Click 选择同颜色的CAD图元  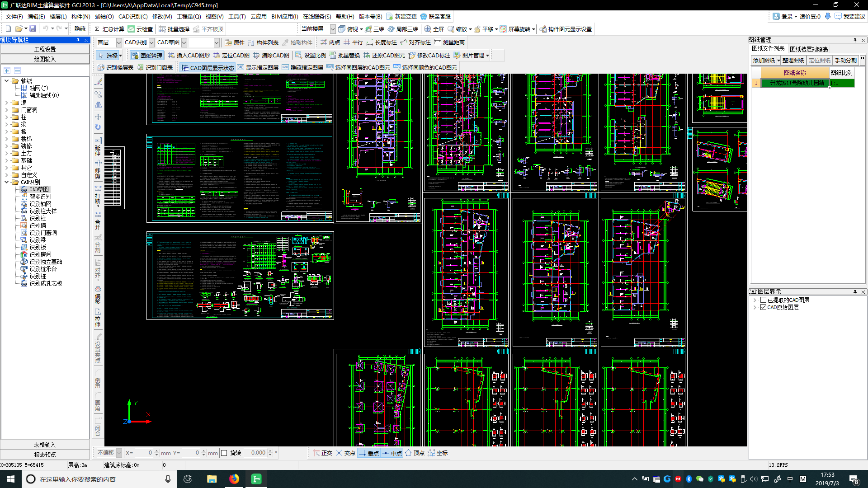coord(425,68)
